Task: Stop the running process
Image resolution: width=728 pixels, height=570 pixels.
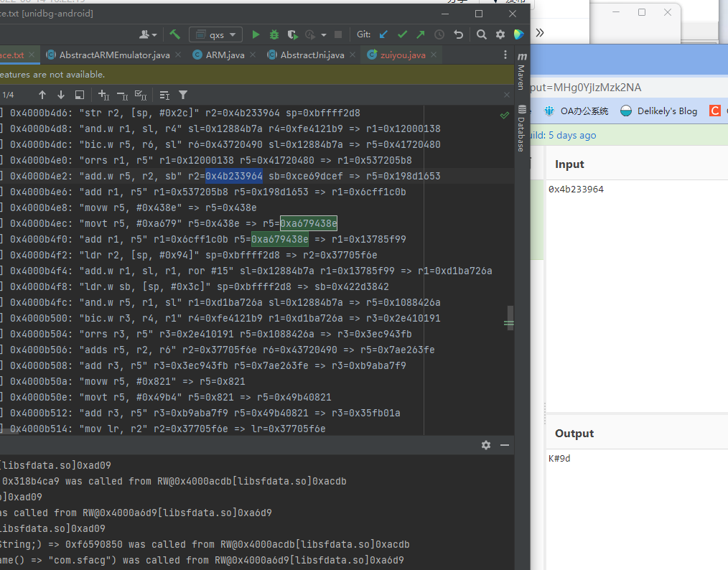Action: 338,34
